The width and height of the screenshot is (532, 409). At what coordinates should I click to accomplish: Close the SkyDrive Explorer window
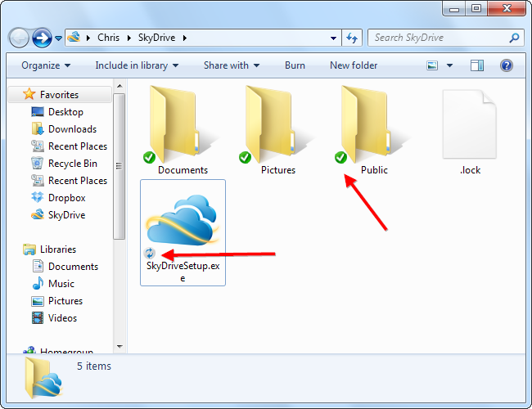coord(507,8)
